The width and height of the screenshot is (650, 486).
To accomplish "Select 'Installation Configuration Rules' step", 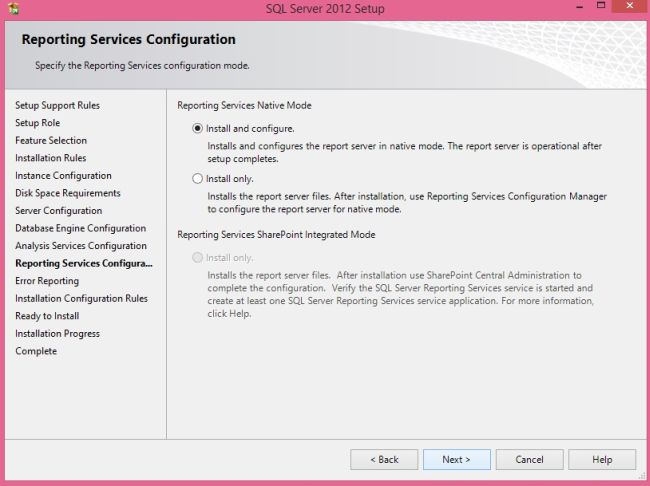I will pyautogui.click(x=81, y=298).
